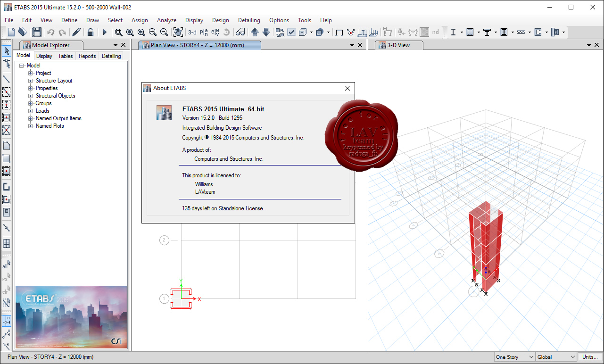
Task: Move up one story with up arrow
Action: [255, 32]
